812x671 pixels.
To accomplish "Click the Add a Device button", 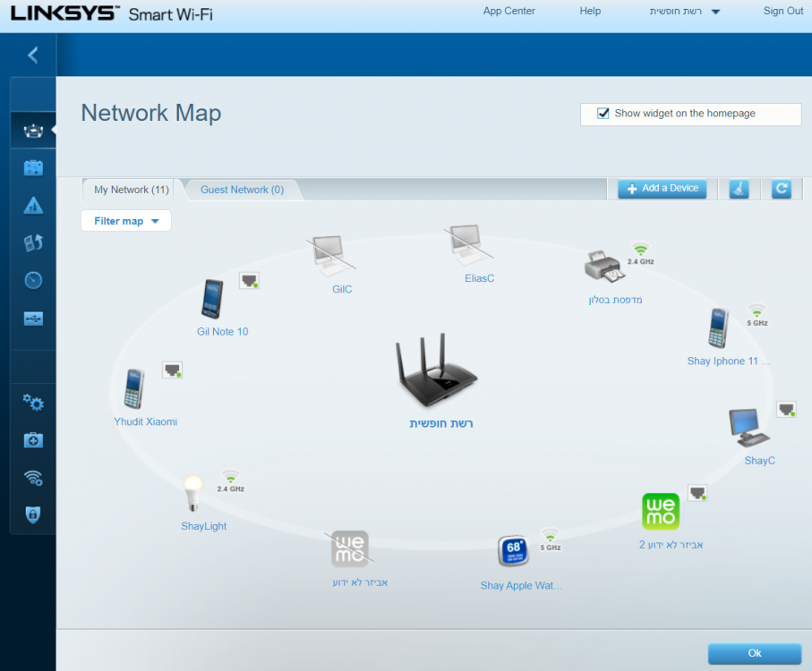I will [662, 189].
